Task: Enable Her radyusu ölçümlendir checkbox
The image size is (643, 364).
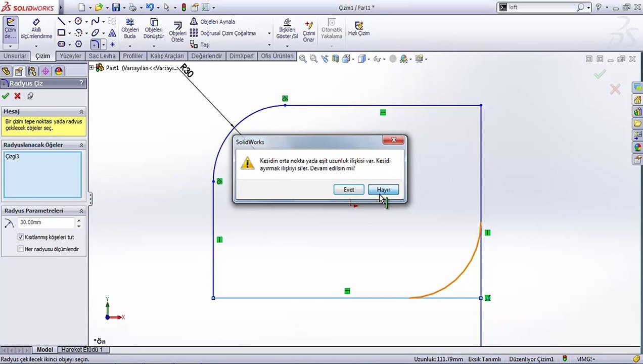Action: point(21,249)
